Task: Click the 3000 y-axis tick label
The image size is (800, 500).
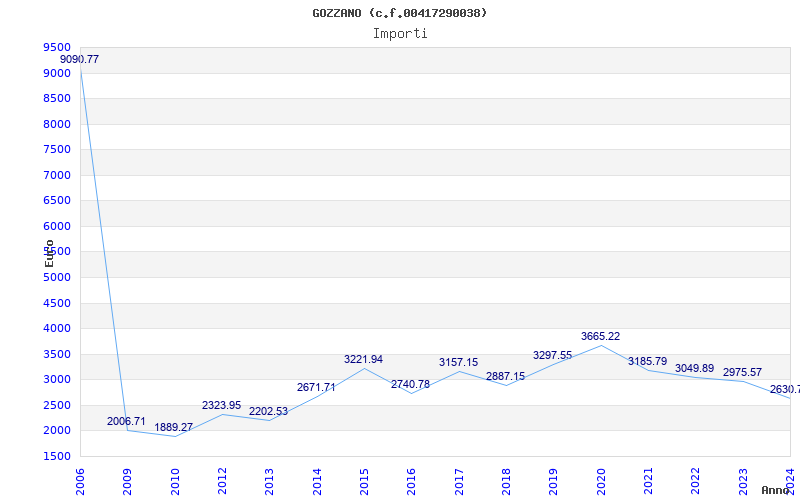Action: click(57, 380)
